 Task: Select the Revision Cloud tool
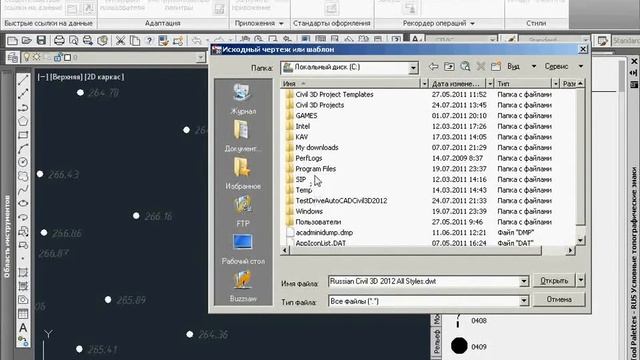pyautogui.click(x=23, y=176)
